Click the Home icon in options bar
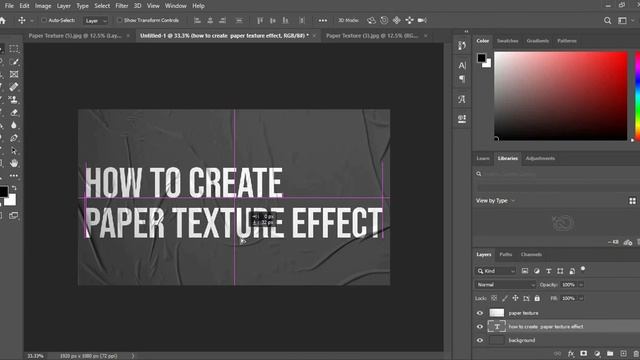The image size is (640, 360). click(3, 20)
